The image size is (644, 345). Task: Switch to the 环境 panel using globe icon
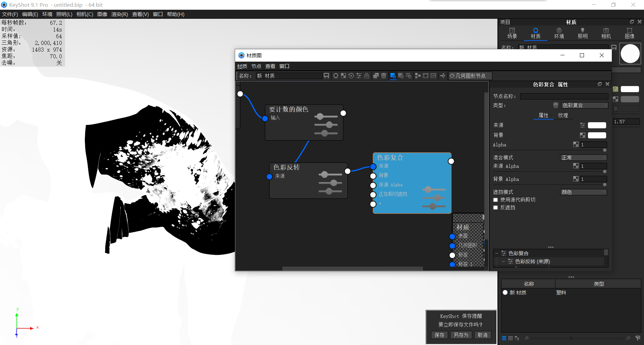pos(559,32)
